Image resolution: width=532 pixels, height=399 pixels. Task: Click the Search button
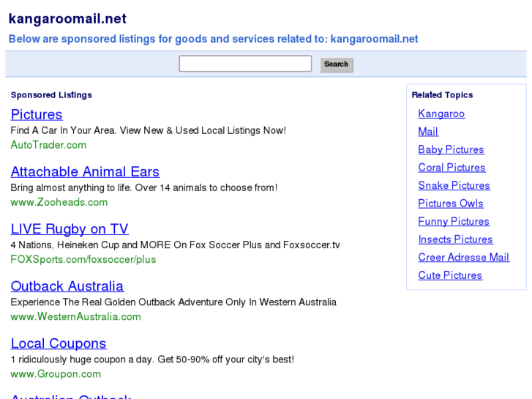pyautogui.click(x=337, y=64)
